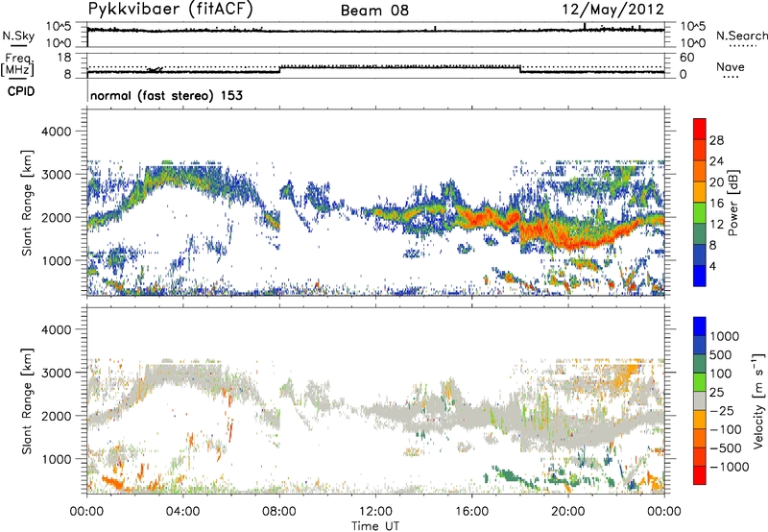
Task: Click 'Slant Range [km]' label of power panel
Action: pyautogui.click(x=27, y=203)
